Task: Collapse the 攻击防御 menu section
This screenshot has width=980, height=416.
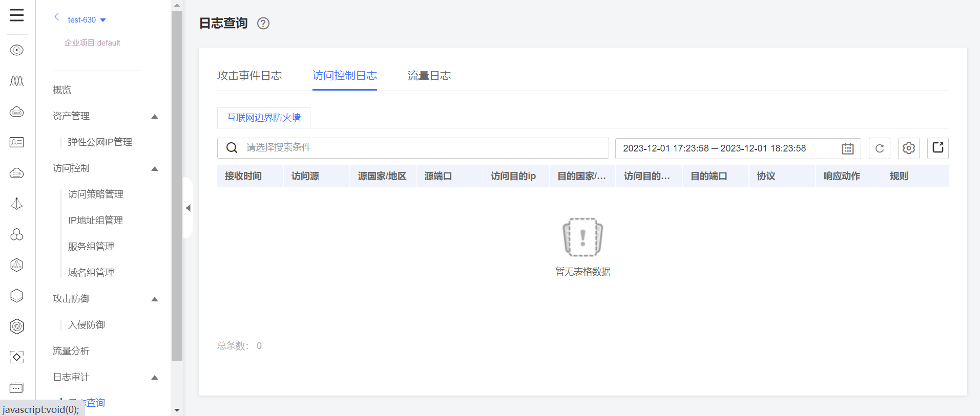Action: [x=154, y=299]
